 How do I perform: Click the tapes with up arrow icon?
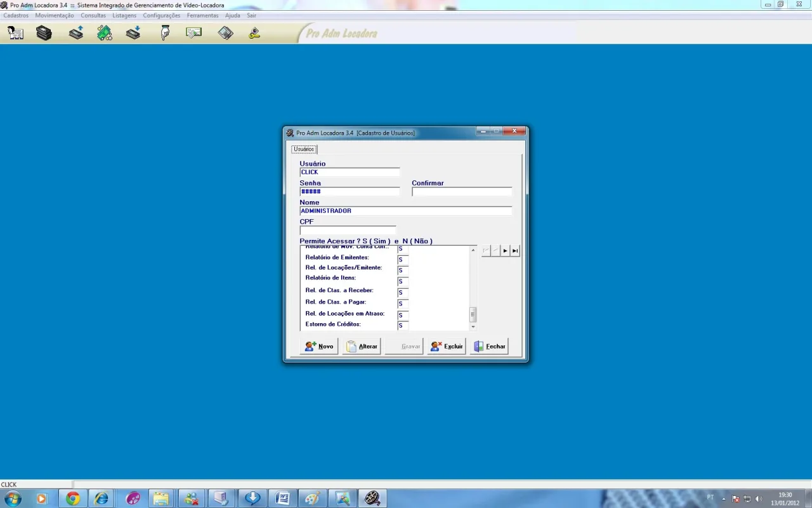76,33
